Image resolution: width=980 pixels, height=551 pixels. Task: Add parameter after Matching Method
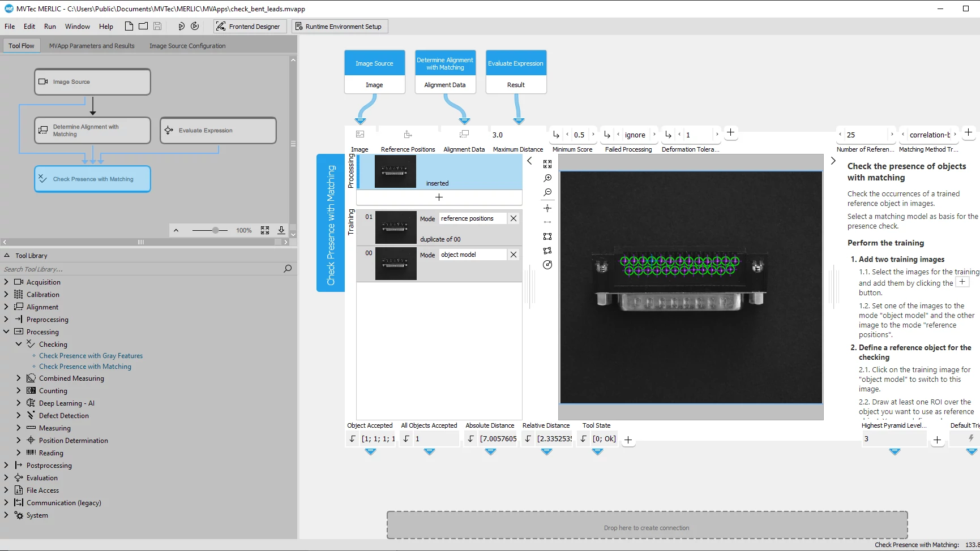[x=969, y=132]
